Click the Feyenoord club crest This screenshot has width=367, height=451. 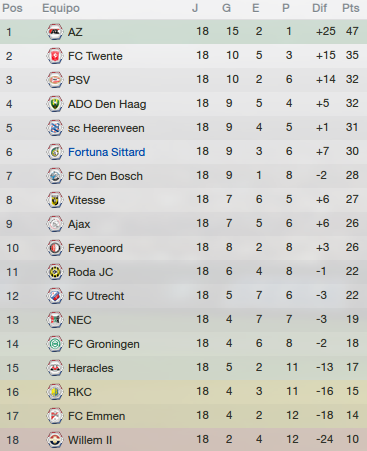point(55,248)
